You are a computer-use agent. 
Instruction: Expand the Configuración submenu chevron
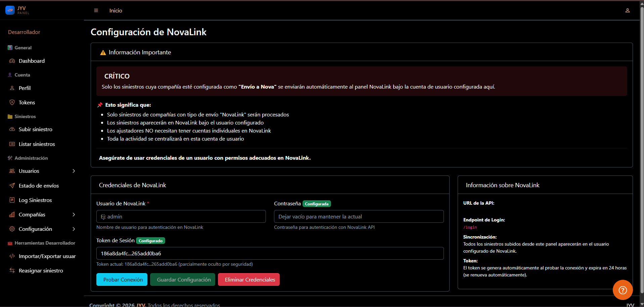(x=74, y=229)
